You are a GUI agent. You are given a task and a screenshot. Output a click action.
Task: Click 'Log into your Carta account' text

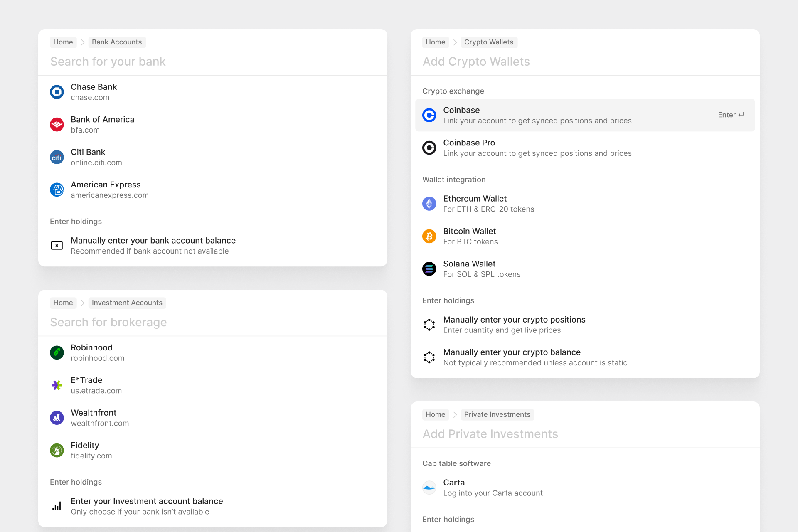493,493
